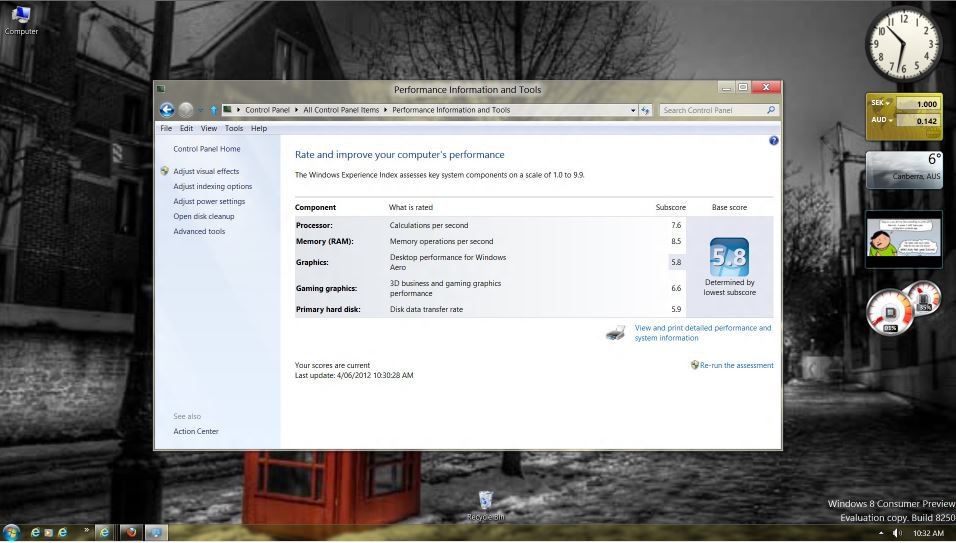Click the small memory gauge on the meter gadget
This screenshot has height=543, width=956.
(925, 297)
